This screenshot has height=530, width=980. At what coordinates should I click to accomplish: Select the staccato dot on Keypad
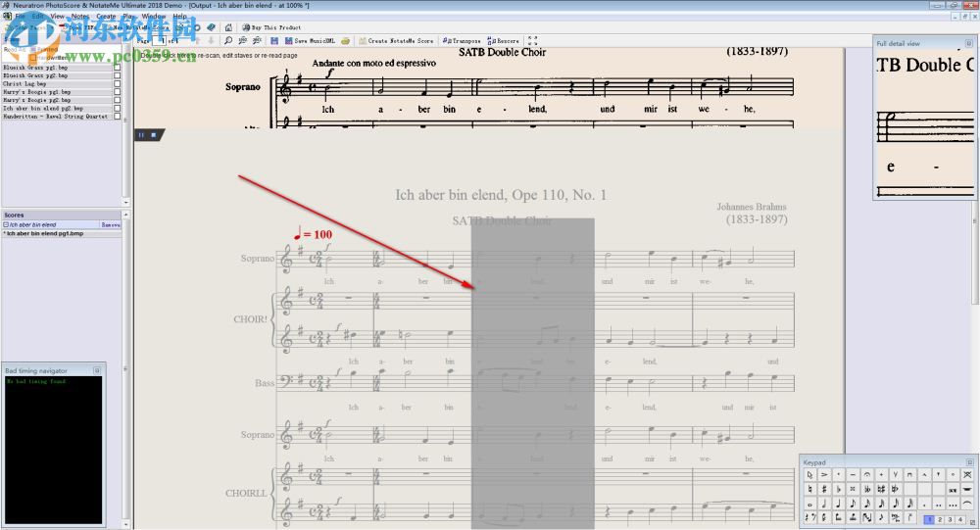click(x=839, y=474)
